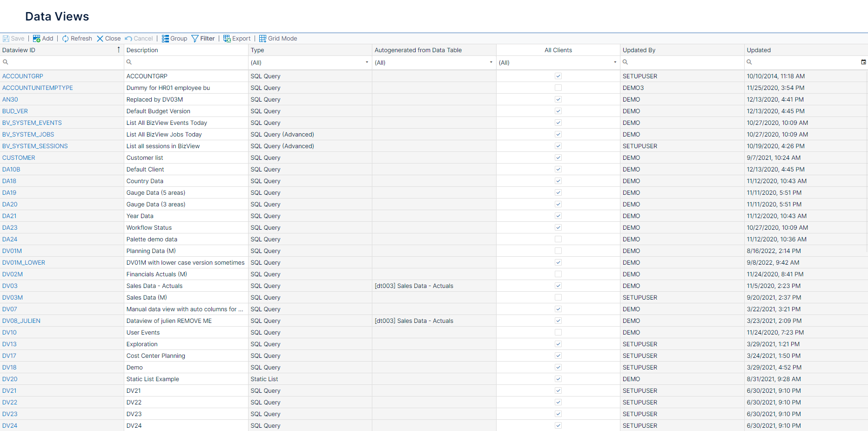Uncheck the All Clients checkbox for ACCOUNTGRP
The image size is (868, 431).
click(x=558, y=76)
